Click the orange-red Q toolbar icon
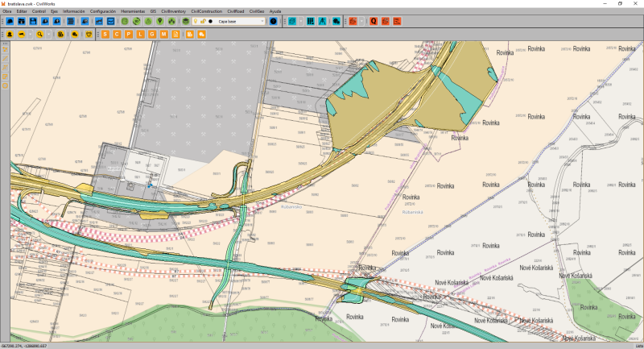This screenshot has height=349, width=644. point(374,21)
